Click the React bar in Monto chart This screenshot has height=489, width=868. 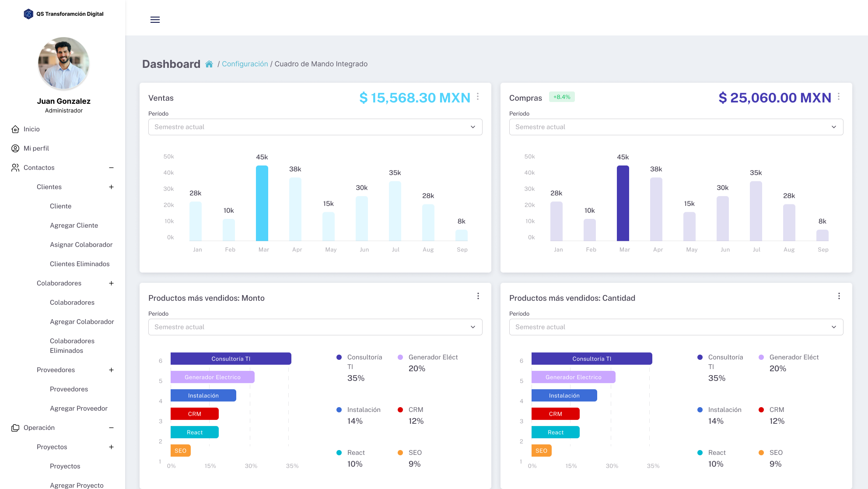(195, 432)
